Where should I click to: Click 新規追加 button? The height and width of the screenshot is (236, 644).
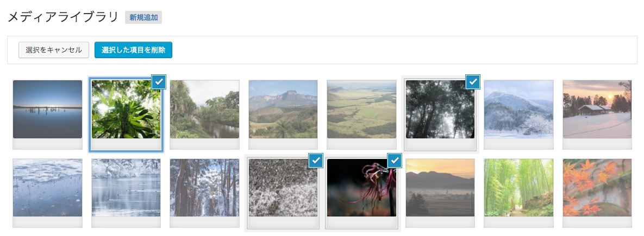coord(143,17)
